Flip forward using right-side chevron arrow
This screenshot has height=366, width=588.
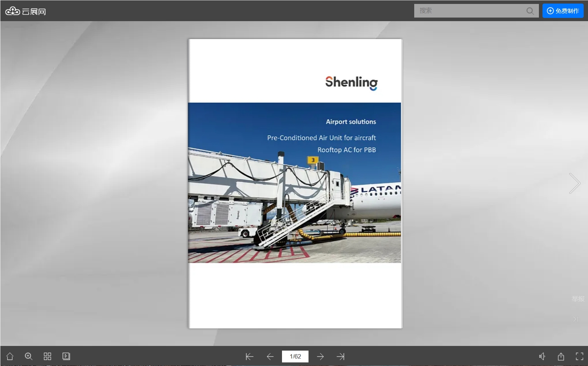pyautogui.click(x=574, y=183)
